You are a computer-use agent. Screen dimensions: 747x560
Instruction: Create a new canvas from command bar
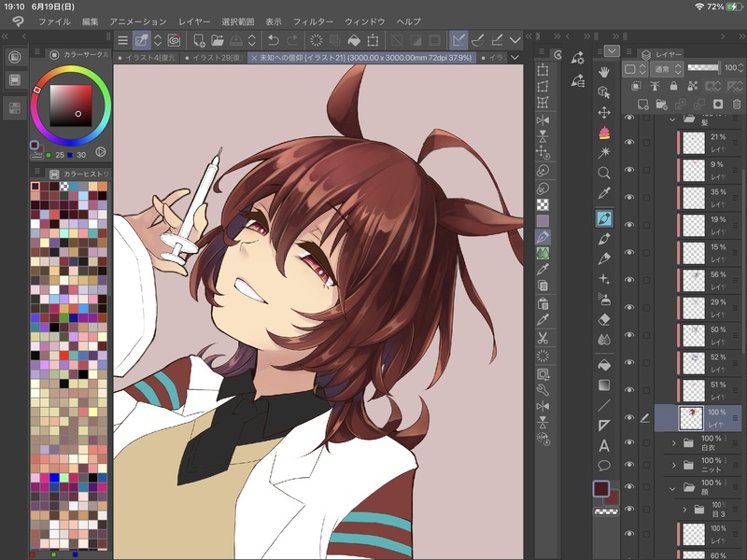(x=199, y=40)
